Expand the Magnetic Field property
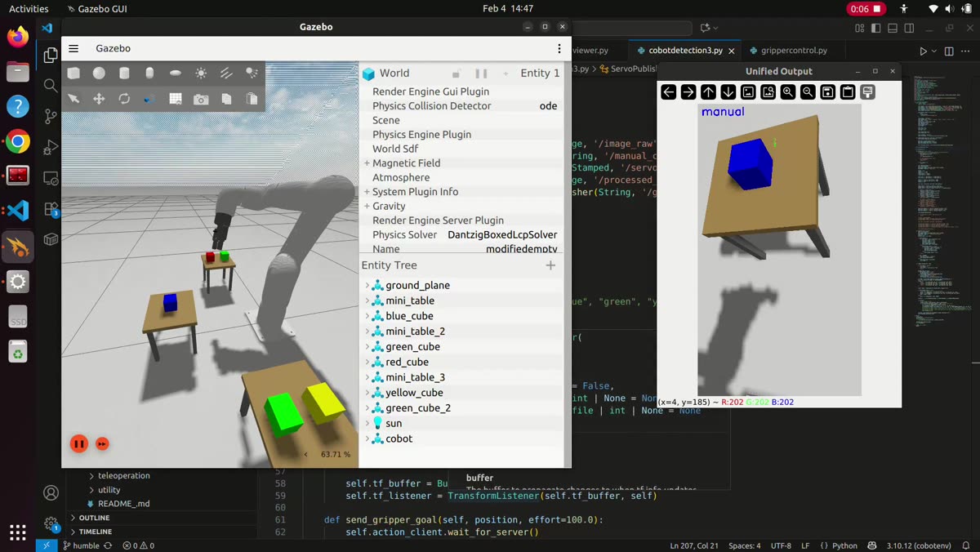Viewport: 980px width, 552px height. tap(367, 163)
